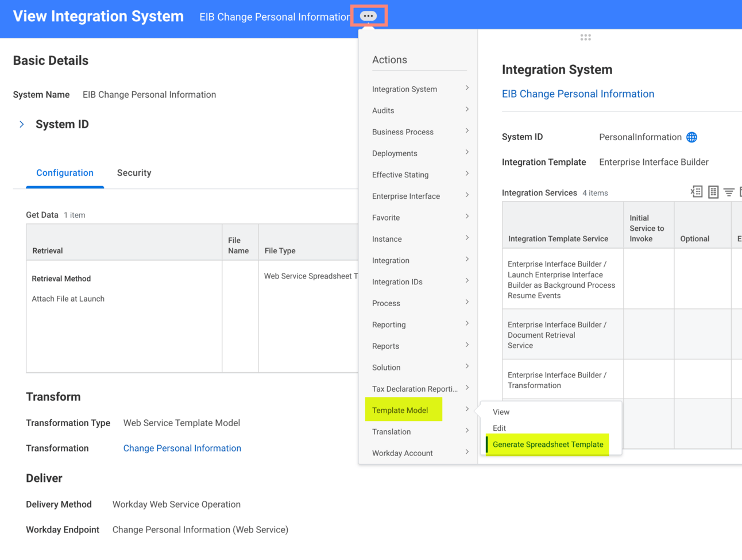Open the Integration System actions submenu
Viewport: 742px width, 560px height.
coord(420,89)
